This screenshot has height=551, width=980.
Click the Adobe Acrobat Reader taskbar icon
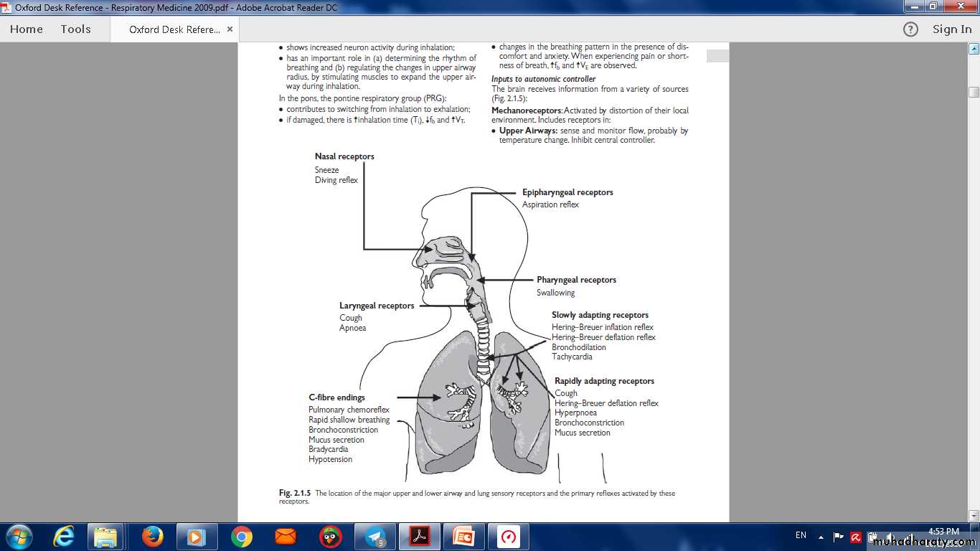[419, 537]
